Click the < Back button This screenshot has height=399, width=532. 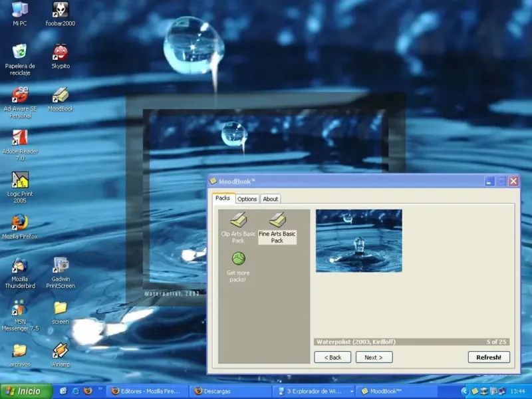pyautogui.click(x=332, y=357)
